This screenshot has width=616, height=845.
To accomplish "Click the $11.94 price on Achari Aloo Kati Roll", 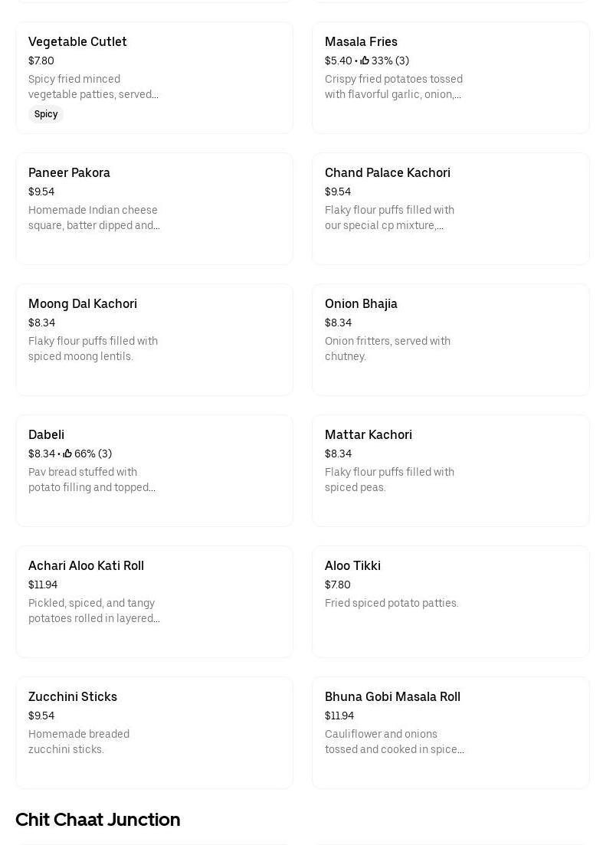I will (43, 585).
